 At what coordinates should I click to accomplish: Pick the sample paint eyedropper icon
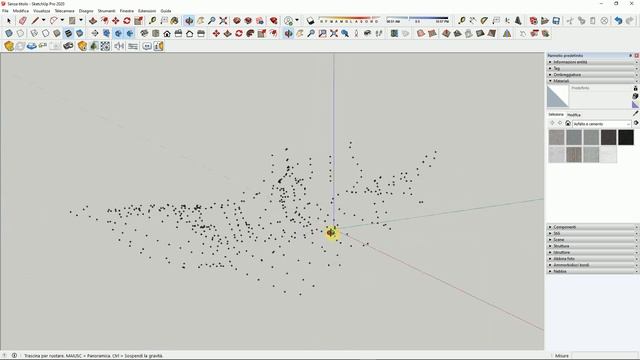pyautogui.click(x=636, y=113)
